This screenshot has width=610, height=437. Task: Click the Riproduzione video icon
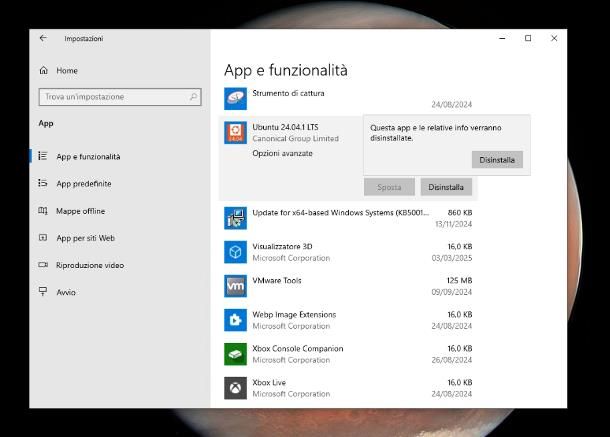(x=43, y=265)
